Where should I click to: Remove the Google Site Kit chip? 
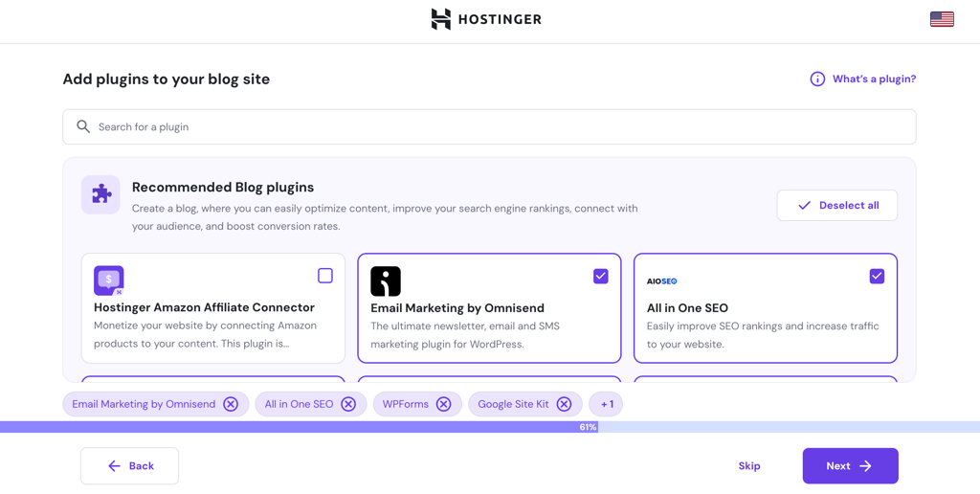[564, 404]
